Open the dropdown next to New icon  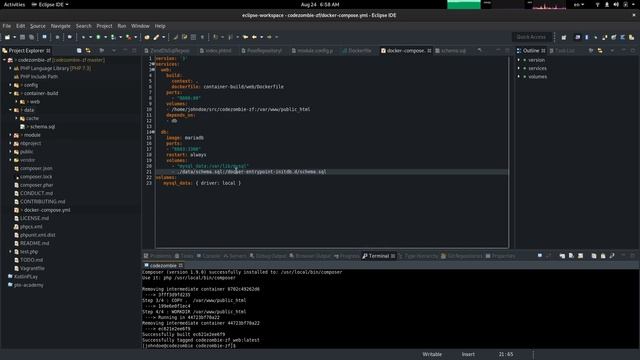click(14, 37)
